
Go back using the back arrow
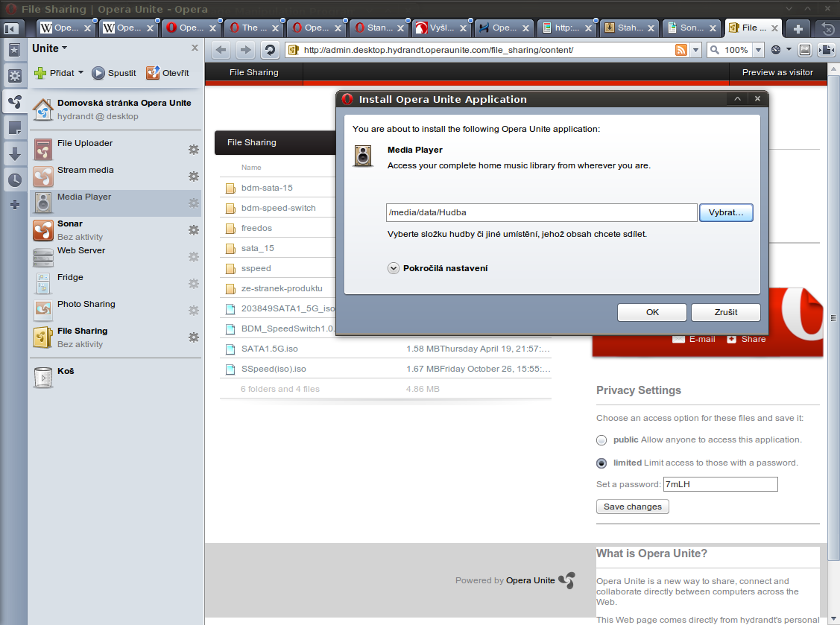[221, 51]
